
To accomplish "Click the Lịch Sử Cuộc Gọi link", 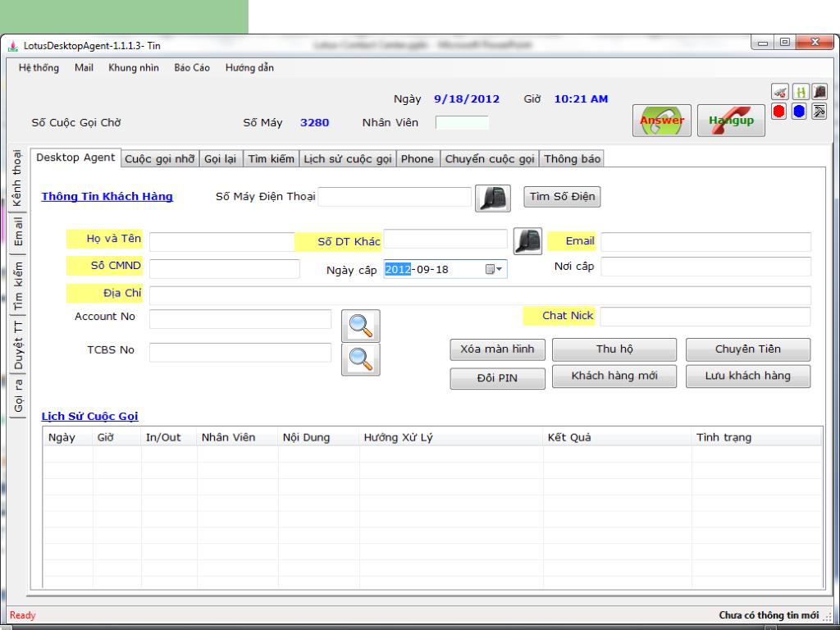I will click(x=90, y=416).
